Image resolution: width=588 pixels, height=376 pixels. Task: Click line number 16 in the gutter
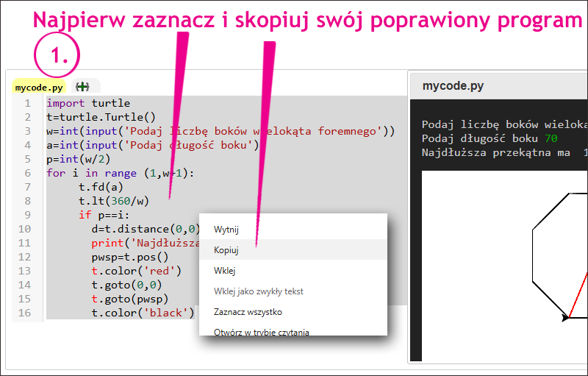tap(25, 313)
